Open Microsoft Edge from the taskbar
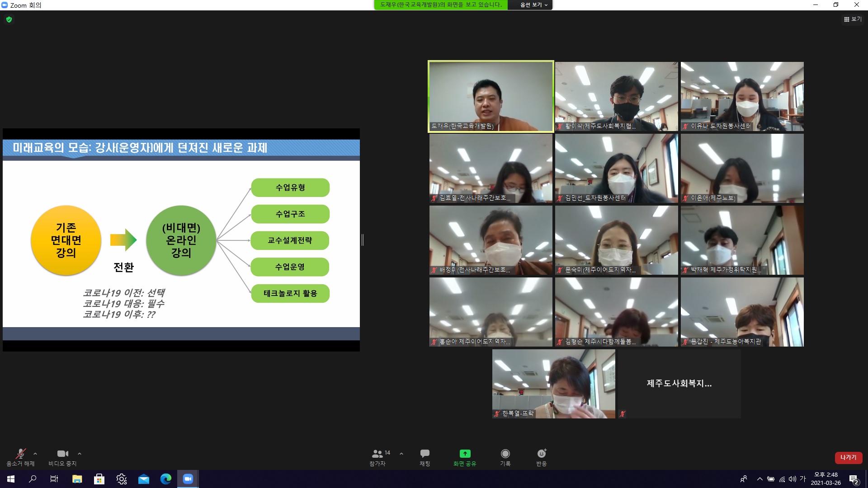Viewport: 868px width, 488px height. [x=166, y=479]
